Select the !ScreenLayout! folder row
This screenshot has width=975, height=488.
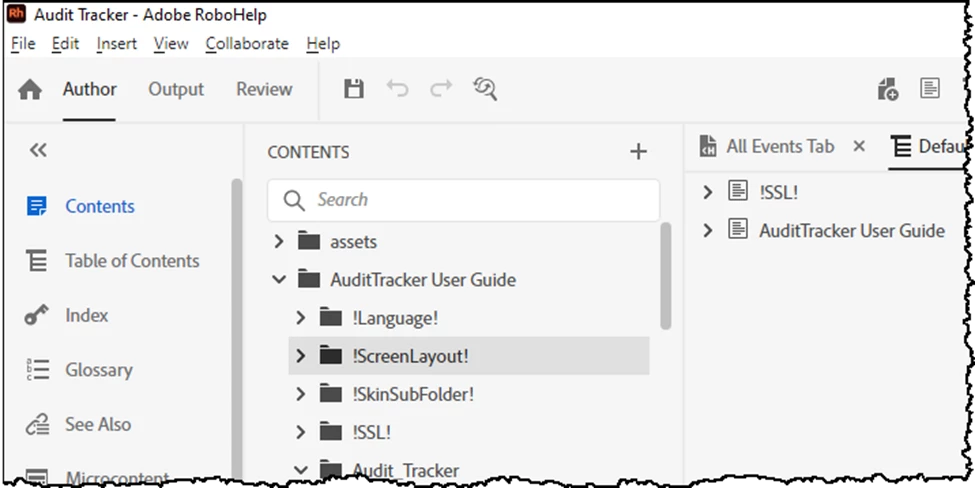(x=469, y=356)
